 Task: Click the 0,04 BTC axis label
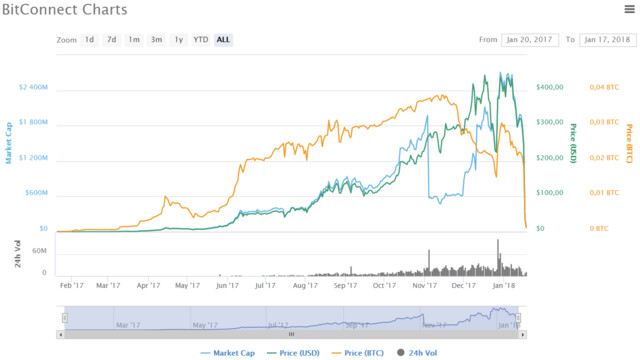[604, 87]
